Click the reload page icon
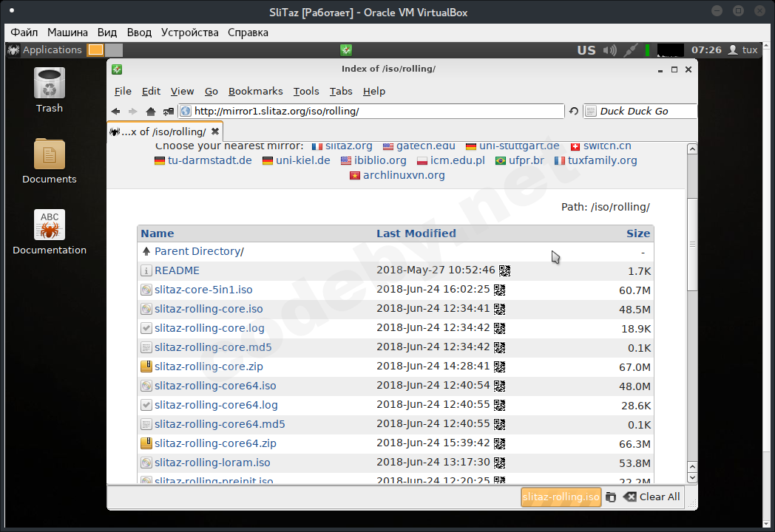 pyautogui.click(x=573, y=111)
